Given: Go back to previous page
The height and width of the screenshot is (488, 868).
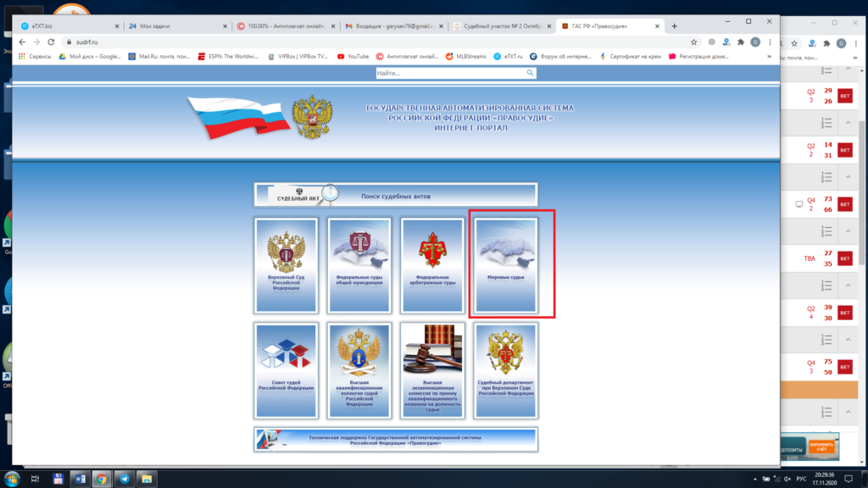Looking at the screenshot, I should point(22,42).
